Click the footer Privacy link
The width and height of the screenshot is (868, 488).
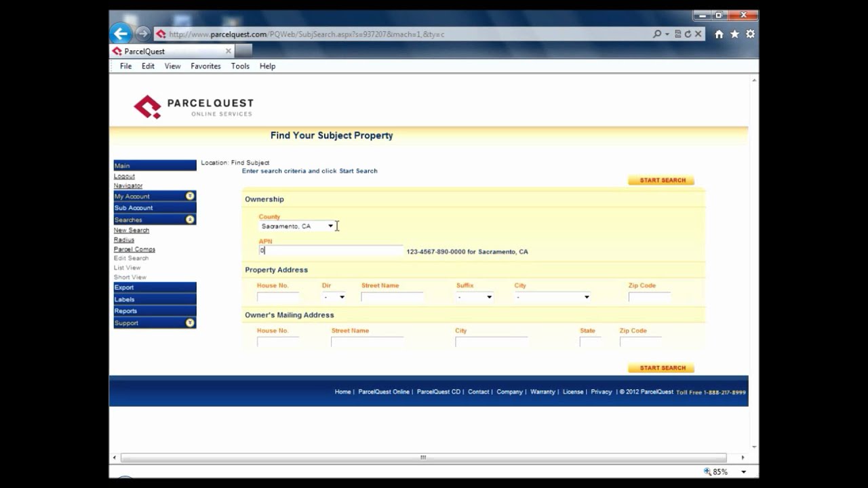tap(601, 392)
